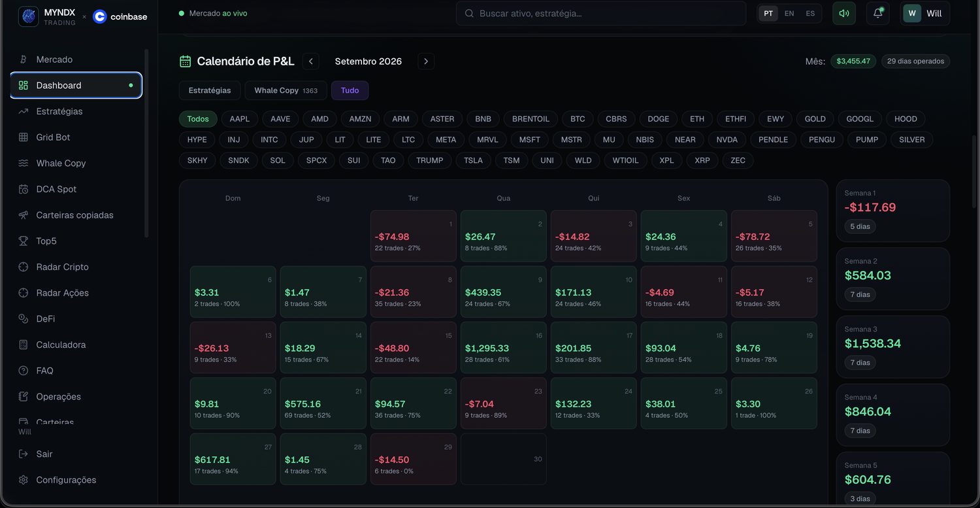
Task: Click the Operações edit icon
Action: (x=24, y=397)
